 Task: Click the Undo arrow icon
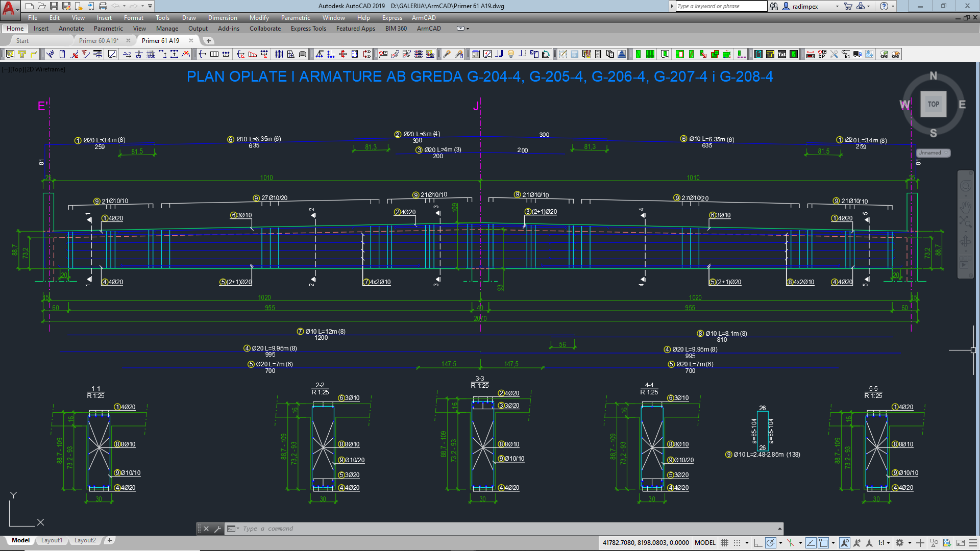[116, 6]
